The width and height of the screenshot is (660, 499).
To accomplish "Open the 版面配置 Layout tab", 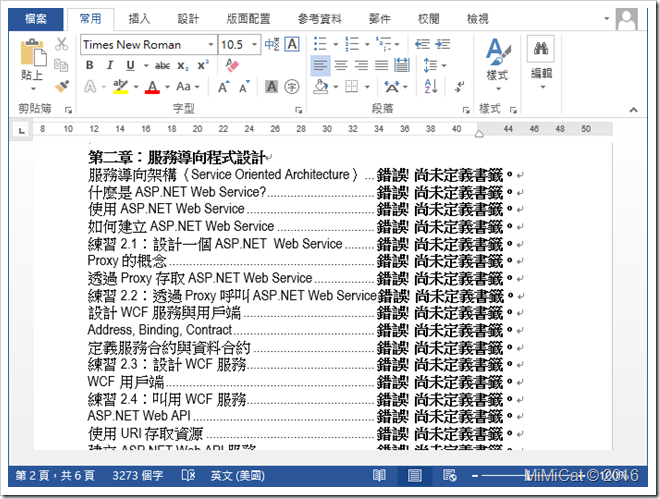I will click(248, 19).
